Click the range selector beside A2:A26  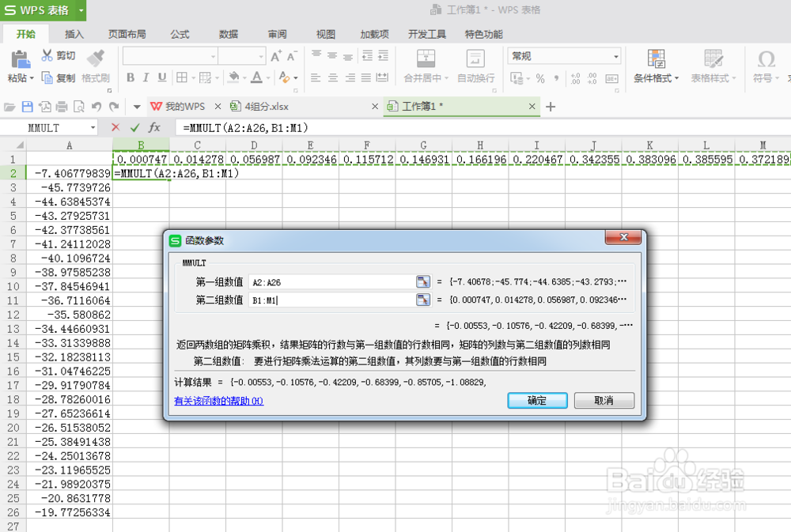(x=424, y=281)
